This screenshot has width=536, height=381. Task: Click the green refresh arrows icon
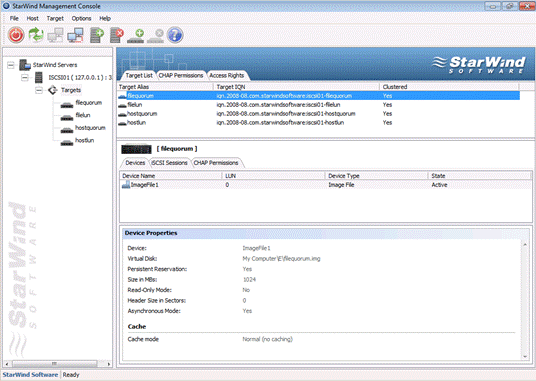tap(36, 35)
